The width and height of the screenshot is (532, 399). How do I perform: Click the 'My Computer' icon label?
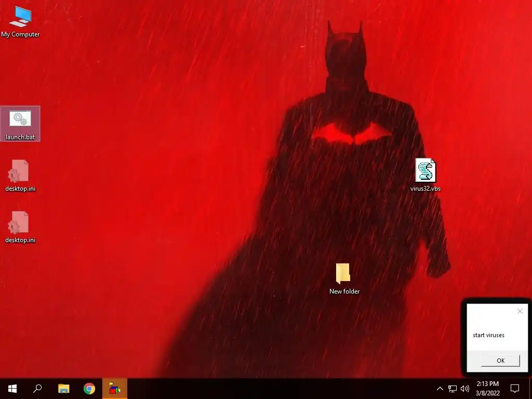tap(20, 34)
